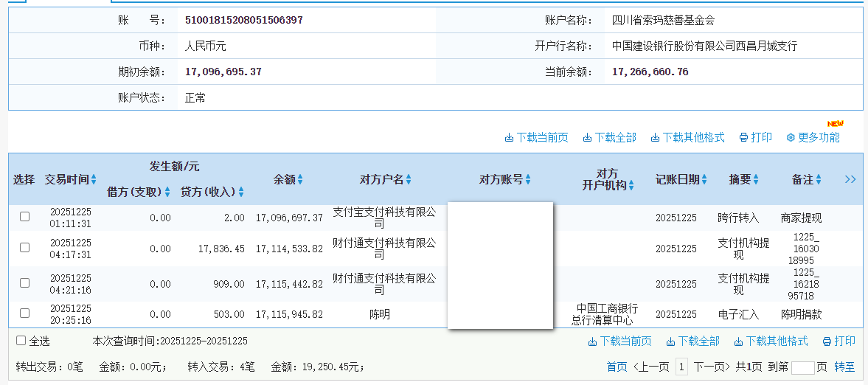Viewport: 868px width, 385px height.
Task: Click the top download other formats icon
Action: [x=655, y=138]
